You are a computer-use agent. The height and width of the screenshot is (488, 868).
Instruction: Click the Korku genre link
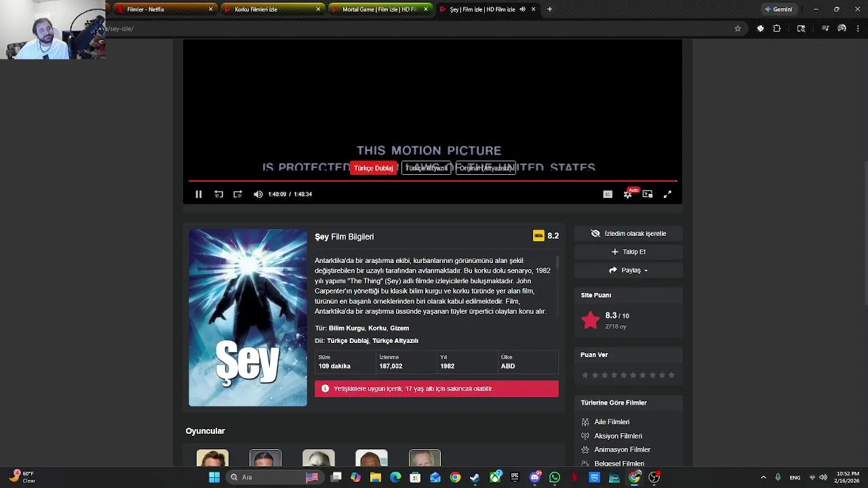tap(377, 328)
